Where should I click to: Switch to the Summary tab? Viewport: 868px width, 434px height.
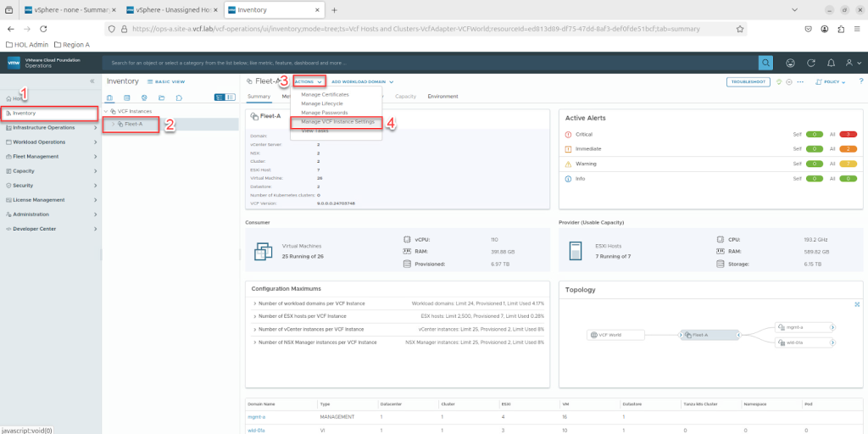pos(259,97)
